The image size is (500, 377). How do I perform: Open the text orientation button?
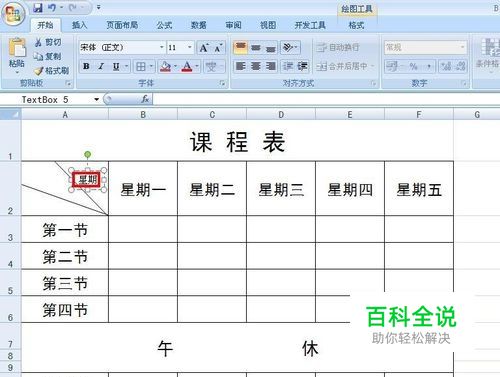point(290,48)
